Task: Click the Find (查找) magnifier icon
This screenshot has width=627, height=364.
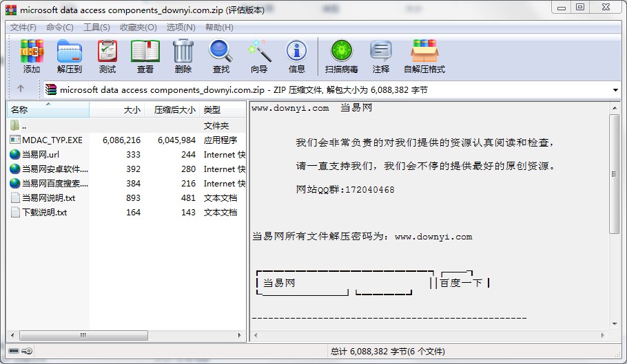Action: [x=220, y=52]
